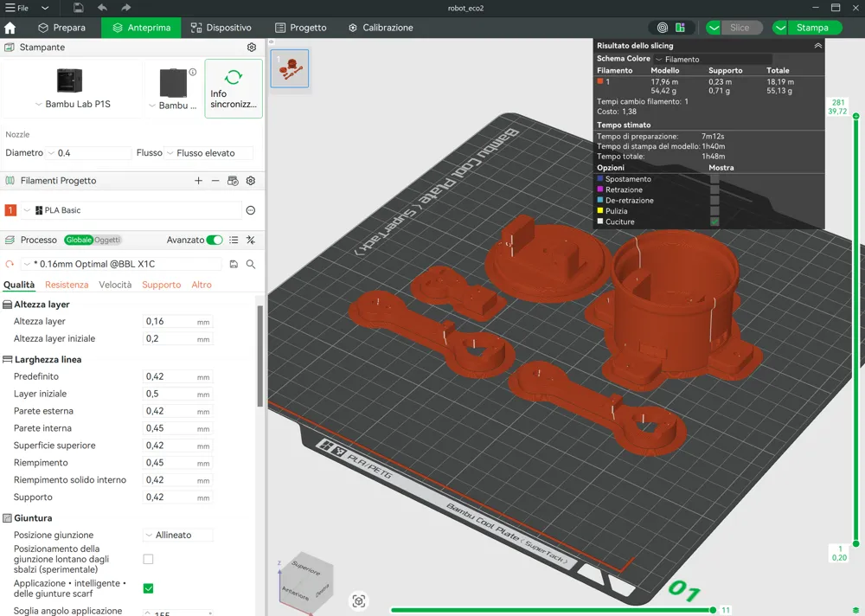Viewport: 865px width, 616px height.
Task: Click the process settings list icon
Action: coord(234,241)
